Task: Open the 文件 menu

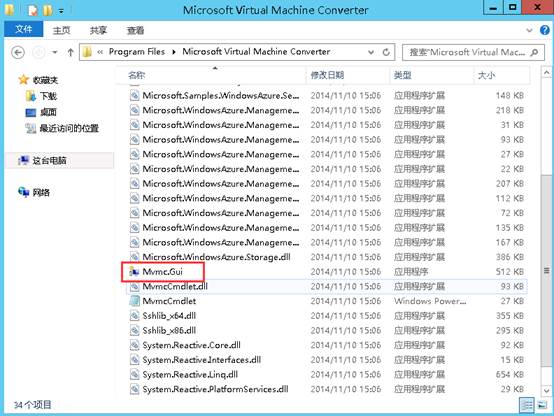Action: [x=24, y=29]
